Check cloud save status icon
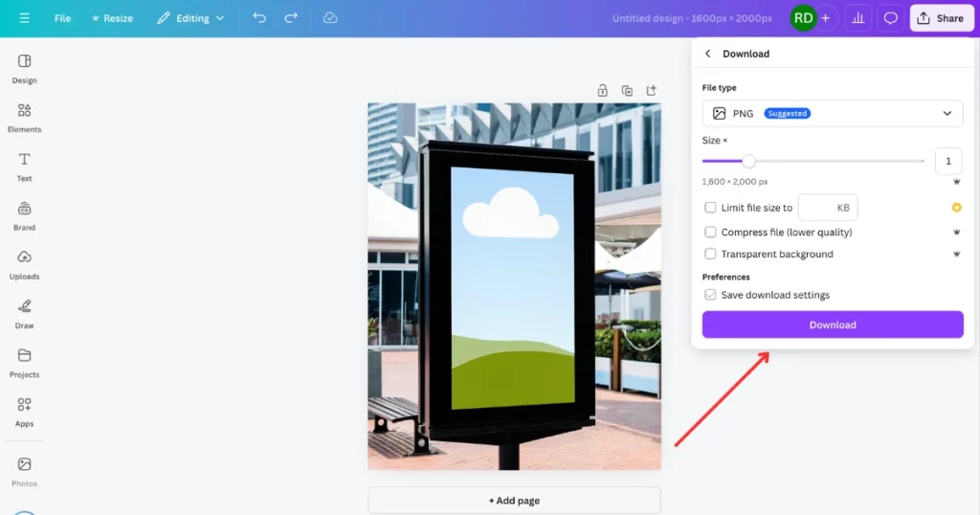980x515 pixels. (330, 18)
